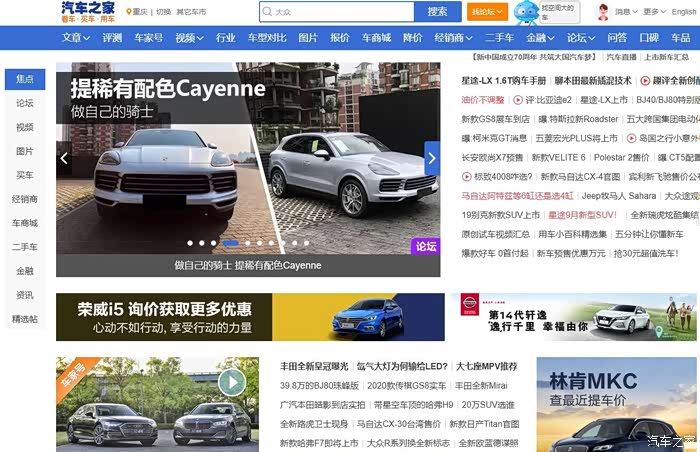Expand the 文章 dropdown in the navigation bar
This screenshot has height=452, width=700.
pos(74,38)
